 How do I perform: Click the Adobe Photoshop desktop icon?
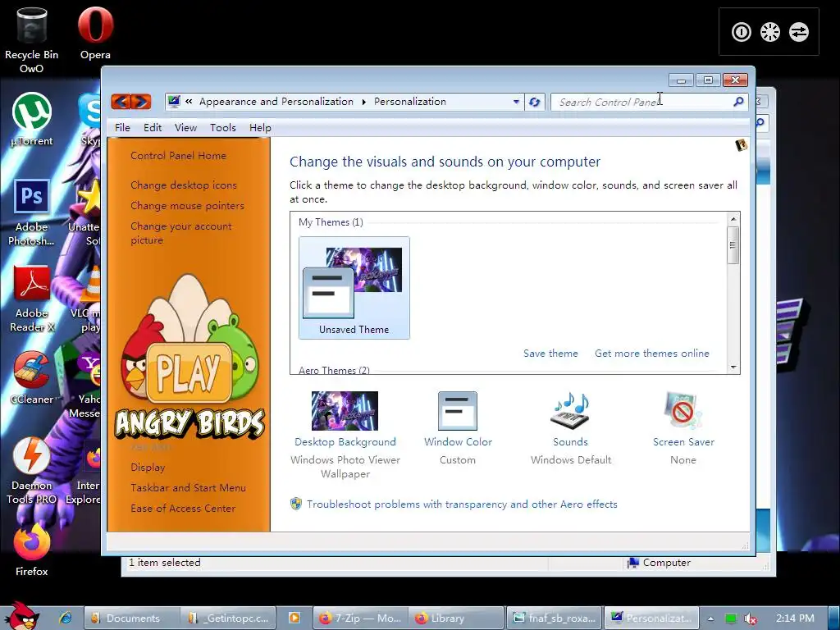tap(32, 212)
